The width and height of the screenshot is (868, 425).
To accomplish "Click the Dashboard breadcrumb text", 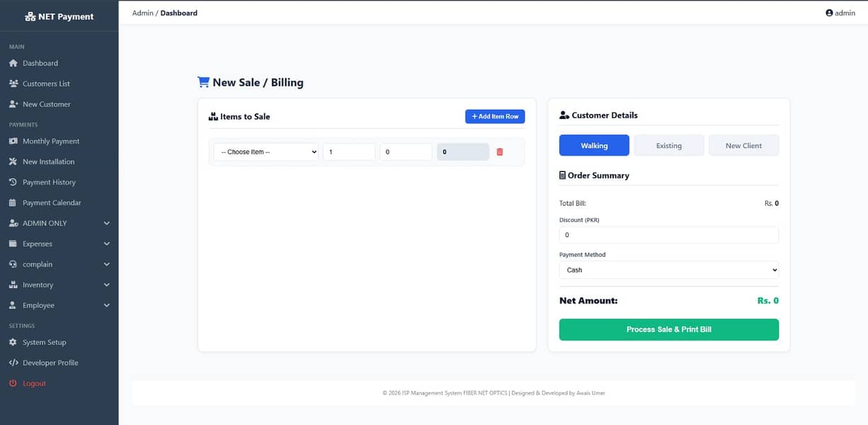I will (x=179, y=13).
